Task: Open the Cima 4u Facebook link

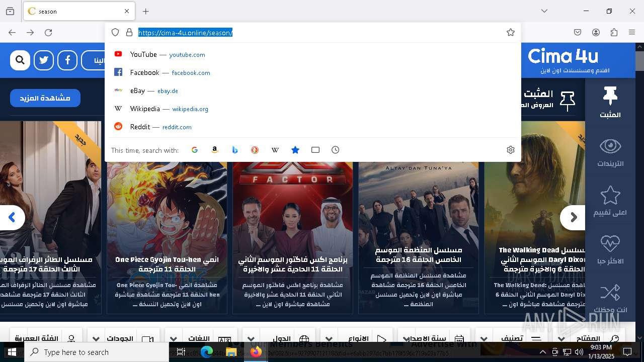Action: coord(67,60)
